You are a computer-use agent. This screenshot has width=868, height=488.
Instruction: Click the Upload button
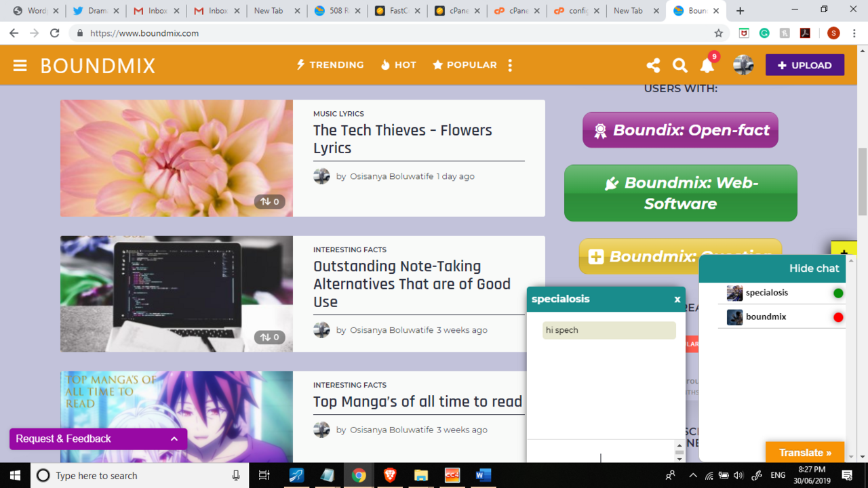(805, 65)
